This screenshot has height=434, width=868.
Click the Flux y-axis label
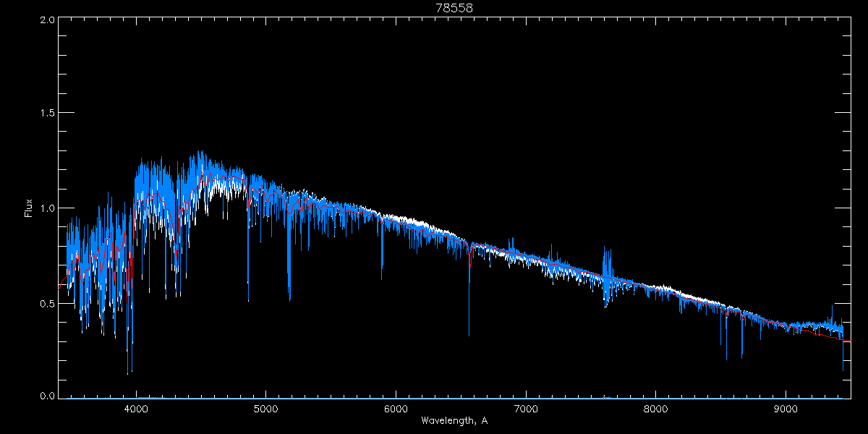(29, 208)
